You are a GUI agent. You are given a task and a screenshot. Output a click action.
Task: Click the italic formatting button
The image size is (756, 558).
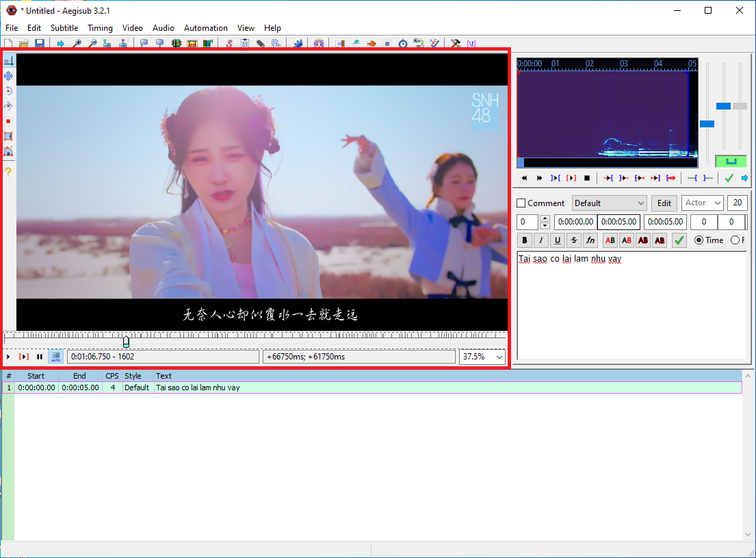pos(541,240)
